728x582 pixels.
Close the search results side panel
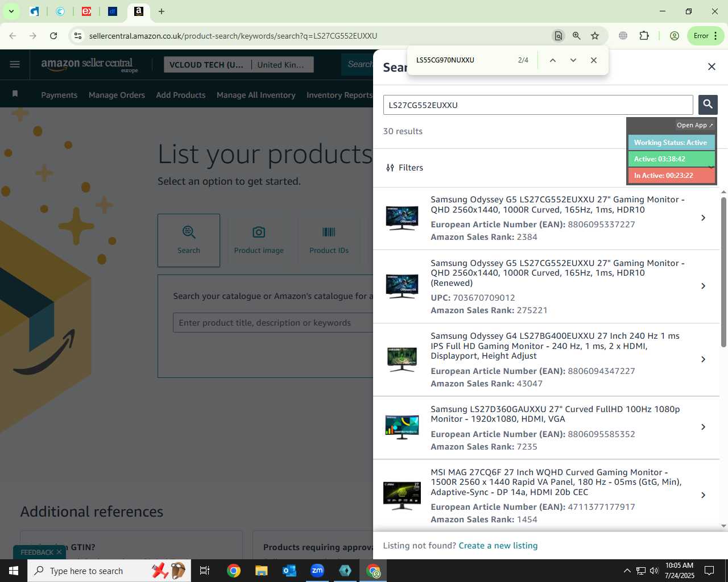click(712, 66)
